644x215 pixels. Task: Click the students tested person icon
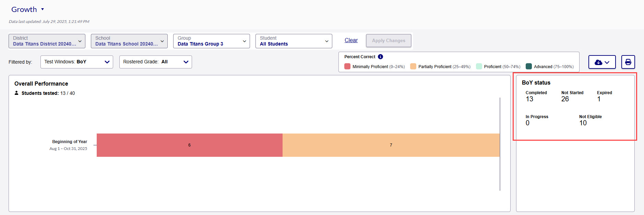[x=16, y=93]
